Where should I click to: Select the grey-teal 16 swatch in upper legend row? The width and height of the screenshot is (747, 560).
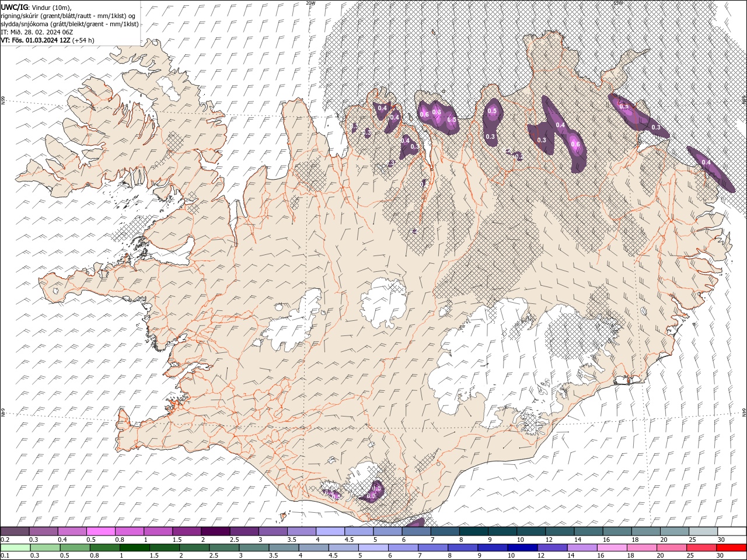pos(617,531)
